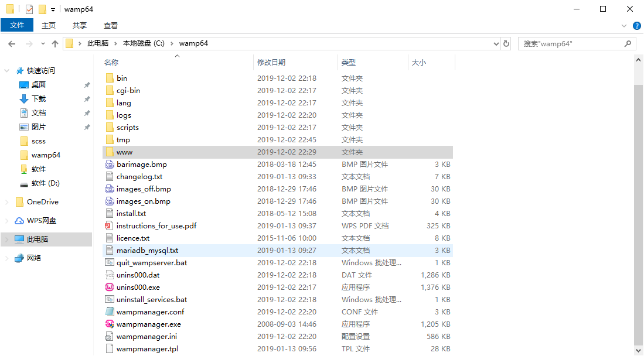Go forward with the forward arrow
Screen dimensions: 644x356
tap(29, 43)
